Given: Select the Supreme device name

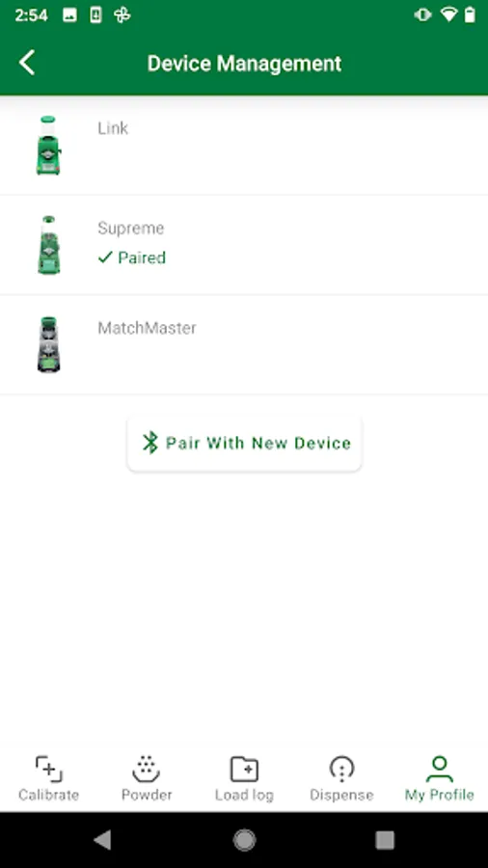Looking at the screenshot, I should (x=131, y=228).
